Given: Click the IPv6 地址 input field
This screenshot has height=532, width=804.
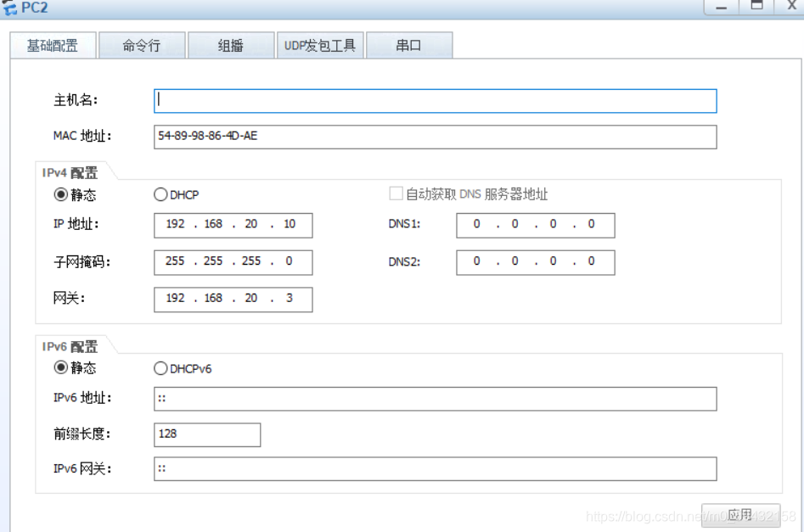Looking at the screenshot, I should click(436, 399).
